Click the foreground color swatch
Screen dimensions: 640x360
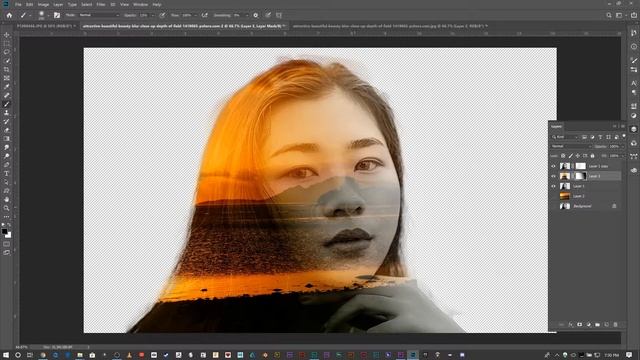coord(4,231)
